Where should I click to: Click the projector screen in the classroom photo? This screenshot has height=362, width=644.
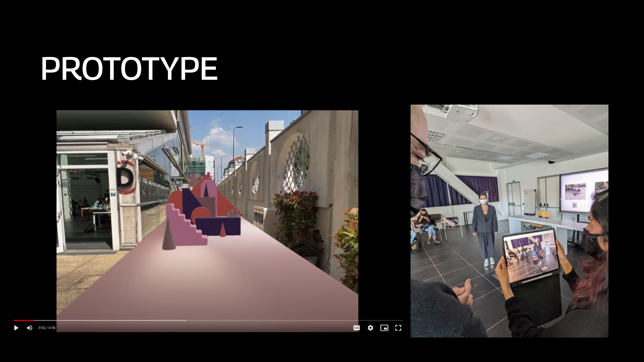tap(584, 191)
